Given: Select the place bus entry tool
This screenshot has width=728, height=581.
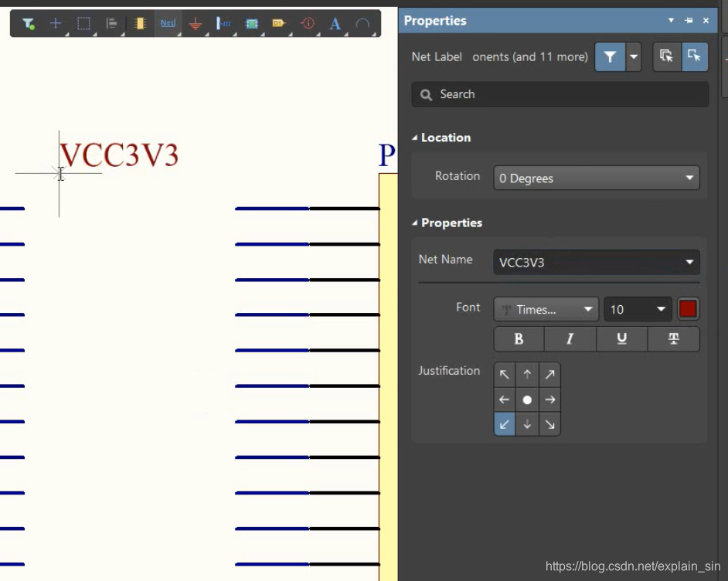Looking at the screenshot, I should pos(223,23).
